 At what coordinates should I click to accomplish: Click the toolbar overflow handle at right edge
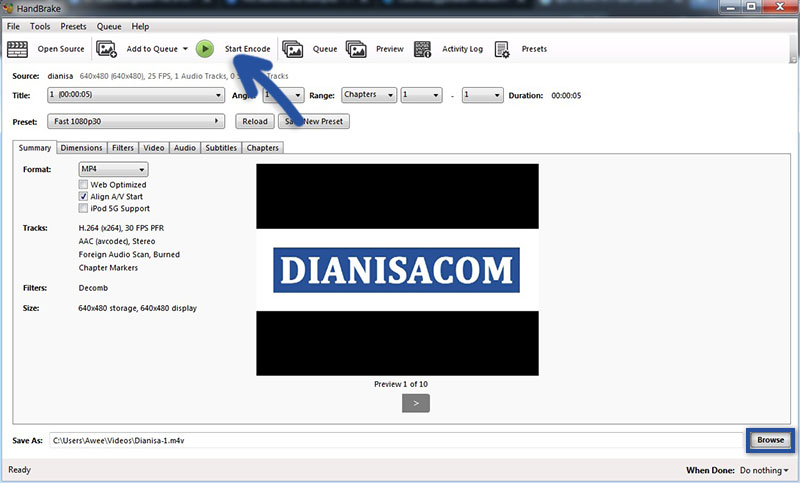(793, 50)
